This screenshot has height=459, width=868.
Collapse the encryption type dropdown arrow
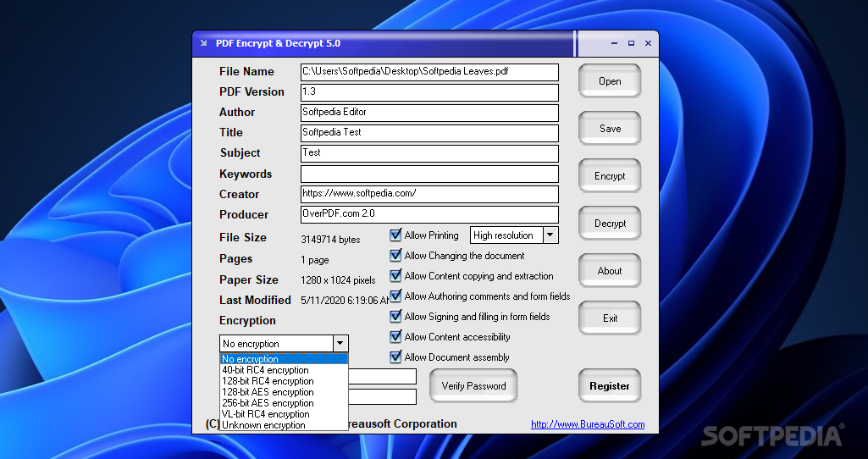pyautogui.click(x=340, y=344)
